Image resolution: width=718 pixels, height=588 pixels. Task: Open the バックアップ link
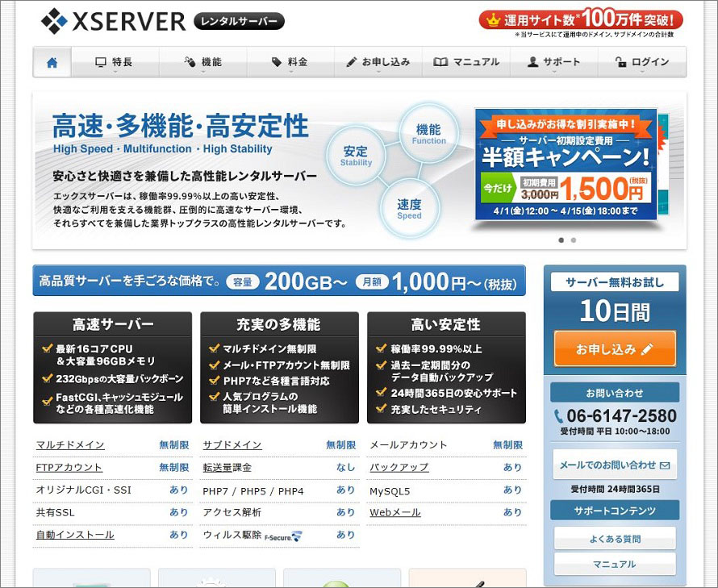point(399,468)
